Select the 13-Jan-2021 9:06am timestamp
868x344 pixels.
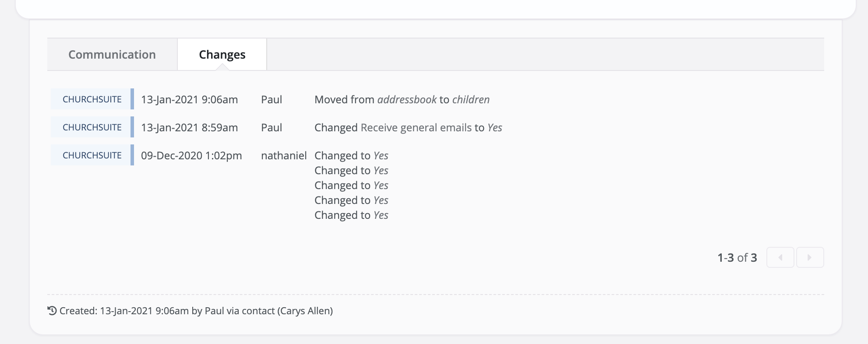pyautogui.click(x=189, y=99)
